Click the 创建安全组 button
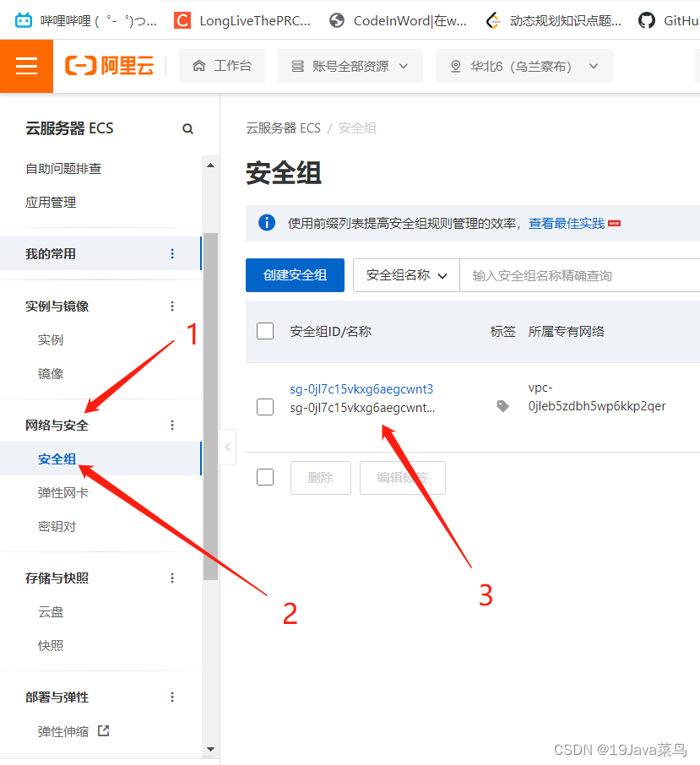 click(x=295, y=274)
